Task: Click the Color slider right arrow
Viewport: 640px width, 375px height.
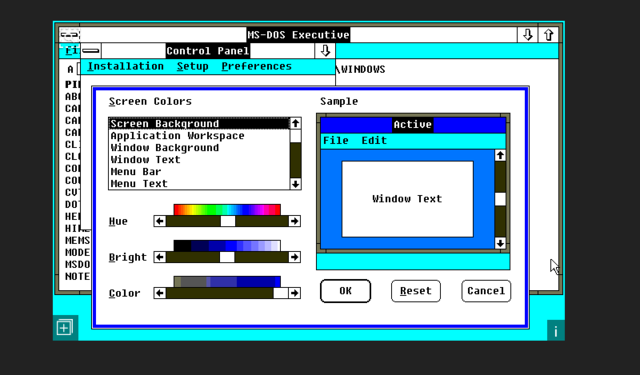Action: coord(294,293)
